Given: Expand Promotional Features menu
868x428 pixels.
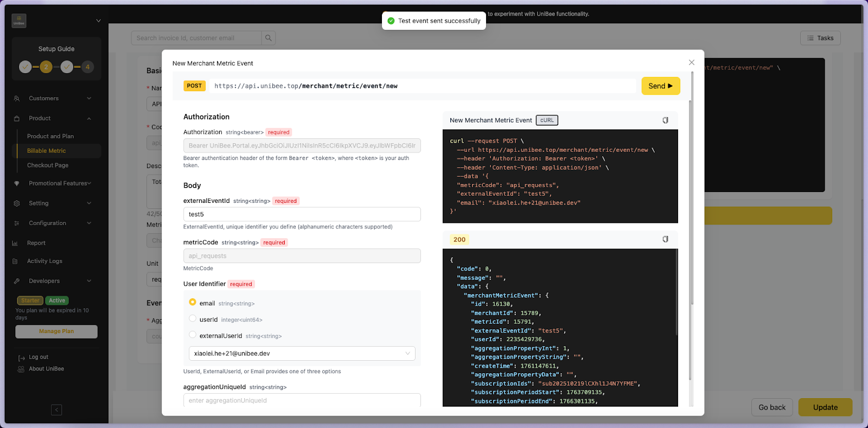Looking at the screenshot, I should (89, 183).
